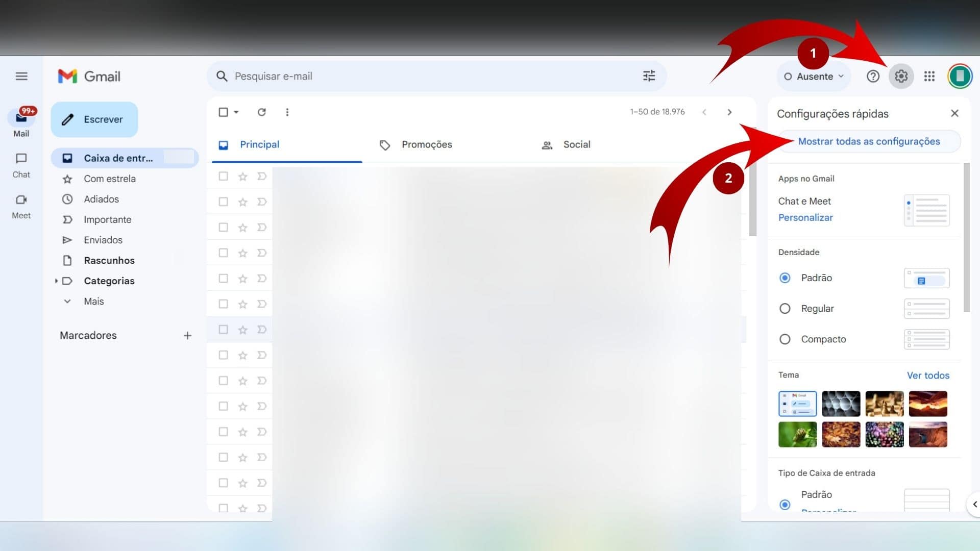The image size is (980, 551).
Task: Click the help question mark icon
Action: [x=873, y=76]
